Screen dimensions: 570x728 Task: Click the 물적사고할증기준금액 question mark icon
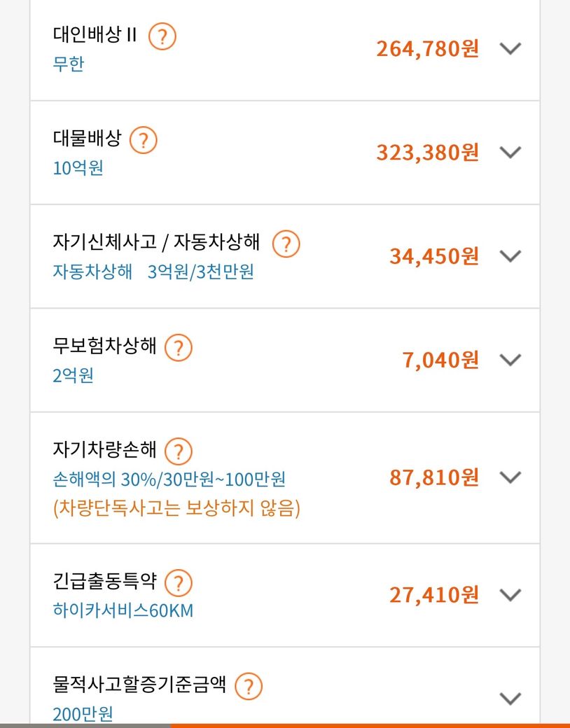point(248,686)
